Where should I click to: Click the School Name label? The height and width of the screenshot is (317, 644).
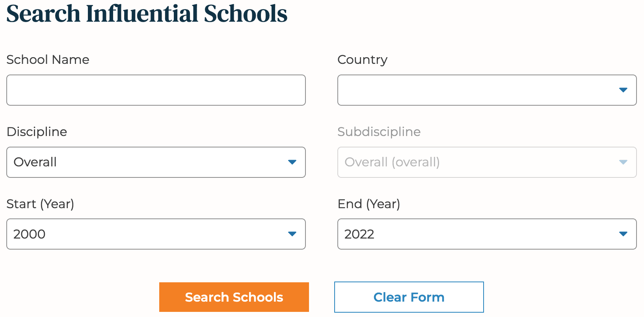click(48, 60)
